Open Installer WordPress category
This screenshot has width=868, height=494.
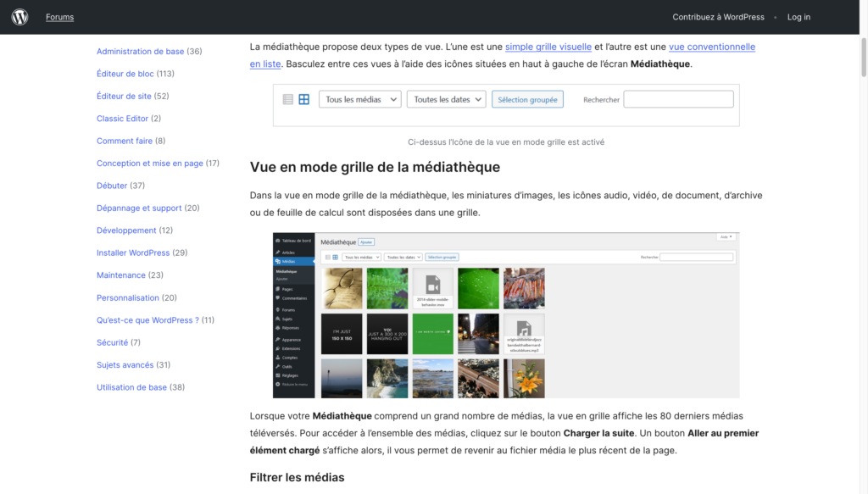133,253
